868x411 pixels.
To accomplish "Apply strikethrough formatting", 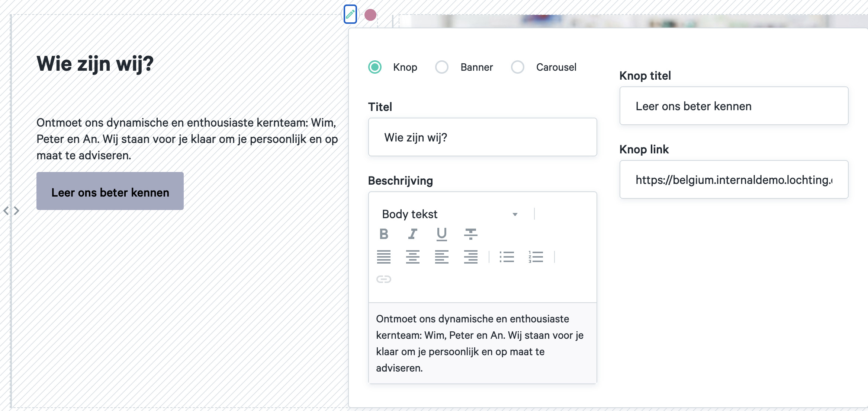I will [x=470, y=234].
